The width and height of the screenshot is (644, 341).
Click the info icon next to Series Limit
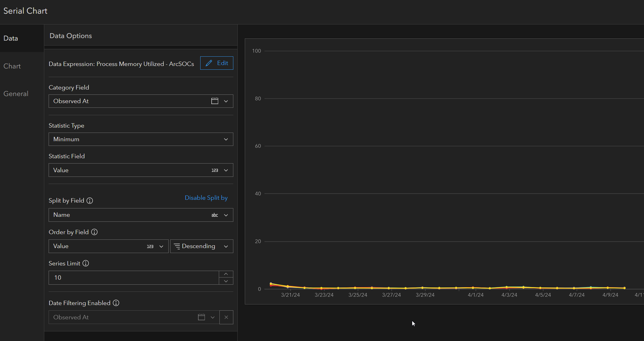[x=86, y=263]
